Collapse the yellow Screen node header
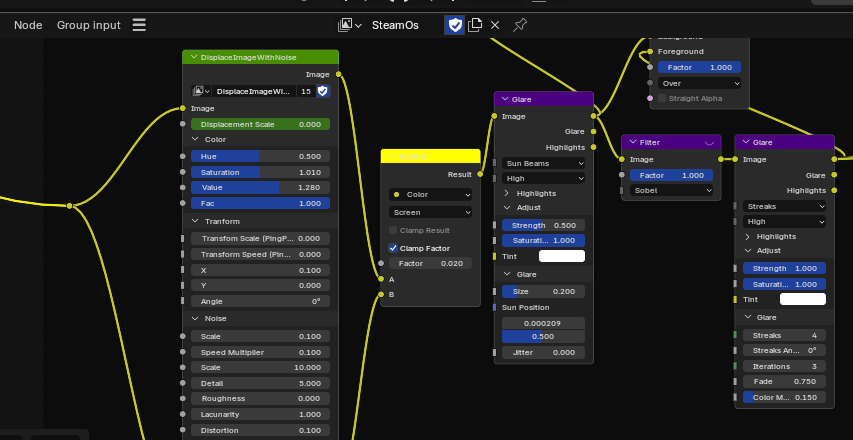The image size is (853, 440). (x=391, y=157)
